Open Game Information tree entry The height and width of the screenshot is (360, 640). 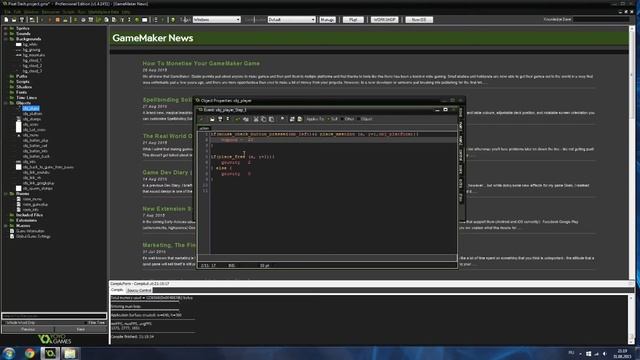pos(30,231)
